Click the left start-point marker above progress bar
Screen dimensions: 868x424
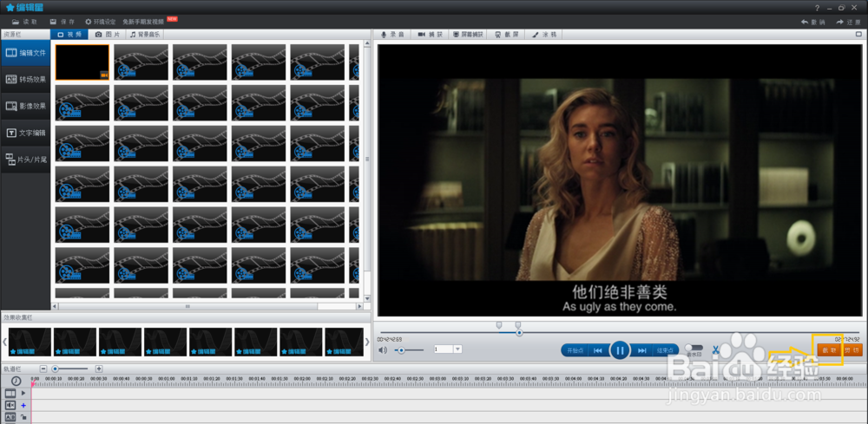499,326
